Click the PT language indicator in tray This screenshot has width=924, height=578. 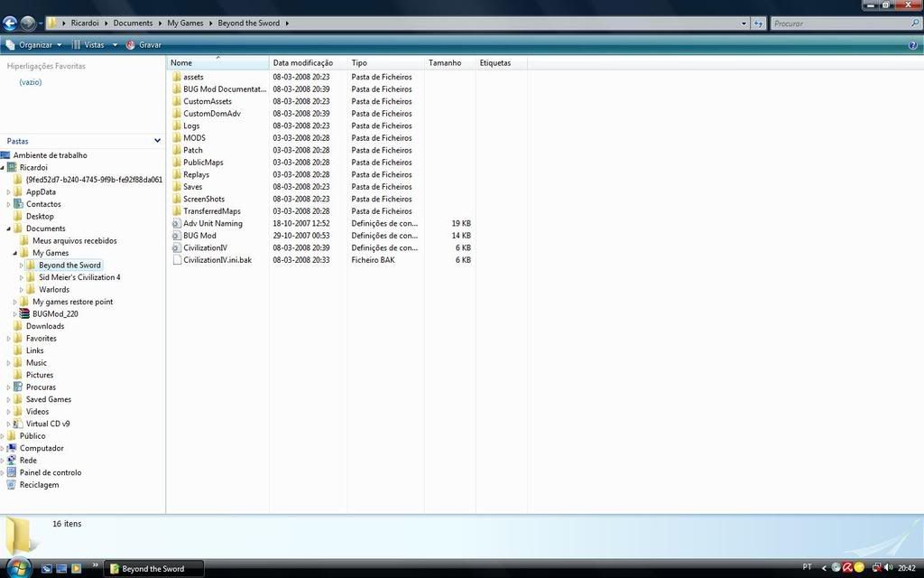tap(808, 567)
